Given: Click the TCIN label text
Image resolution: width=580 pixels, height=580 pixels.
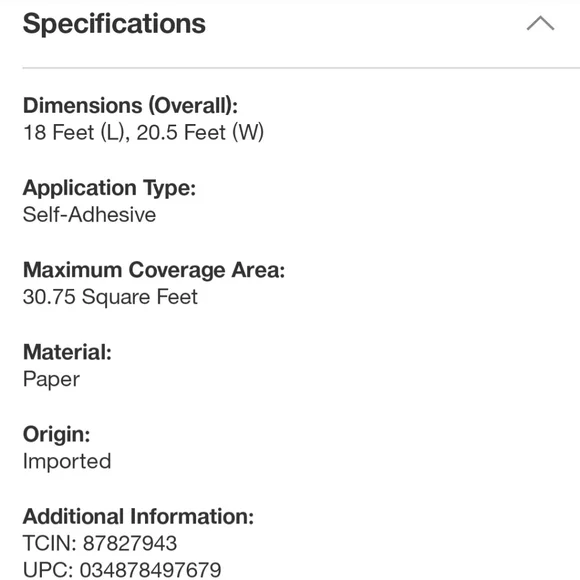Looking at the screenshot, I should (50, 543).
